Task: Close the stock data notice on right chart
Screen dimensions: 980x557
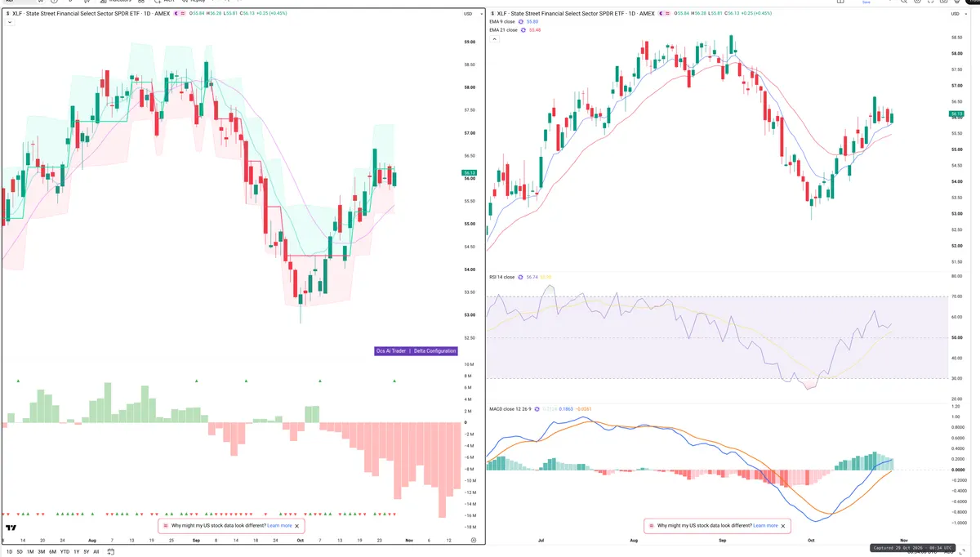Action: pos(783,526)
